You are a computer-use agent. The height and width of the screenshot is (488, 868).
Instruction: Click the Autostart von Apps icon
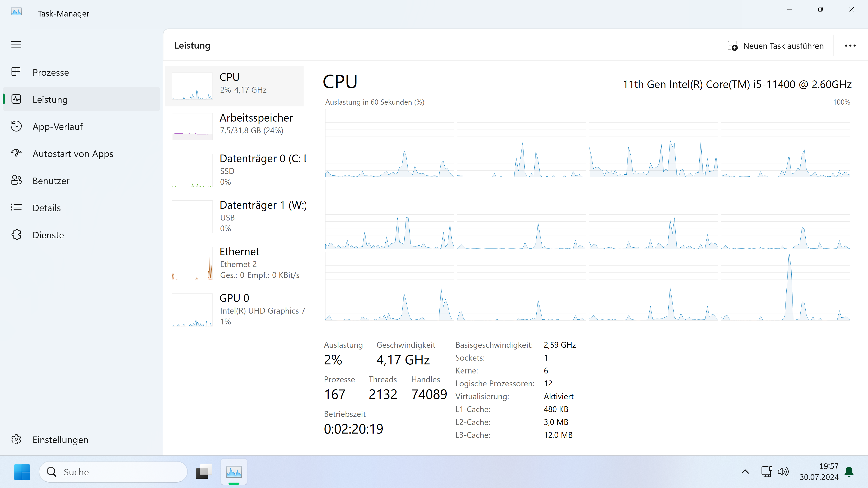pos(16,153)
